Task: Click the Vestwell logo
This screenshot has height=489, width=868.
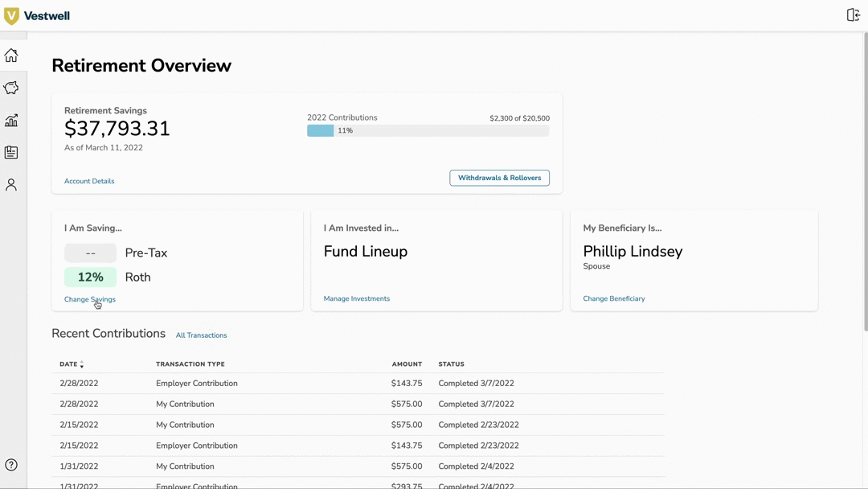Action: 37,16
